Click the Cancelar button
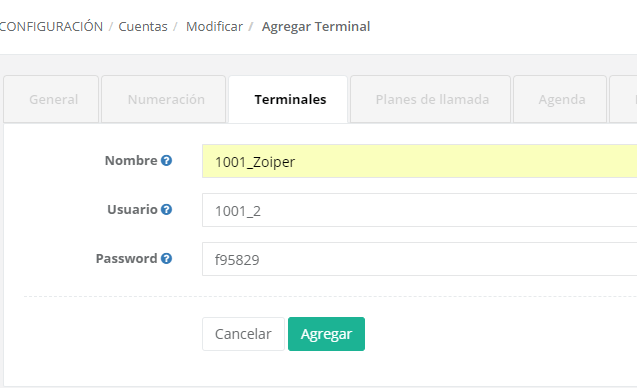The width and height of the screenshot is (637, 388). click(x=243, y=334)
